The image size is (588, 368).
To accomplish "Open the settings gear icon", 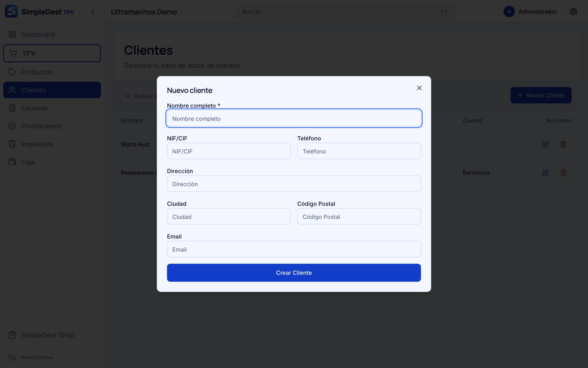I will (573, 11).
